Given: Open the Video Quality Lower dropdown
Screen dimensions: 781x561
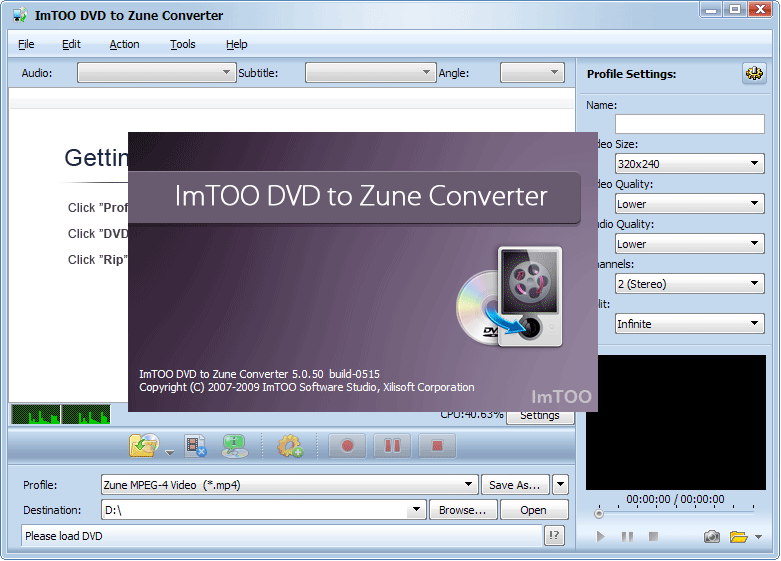Looking at the screenshot, I should (x=690, y=204).
